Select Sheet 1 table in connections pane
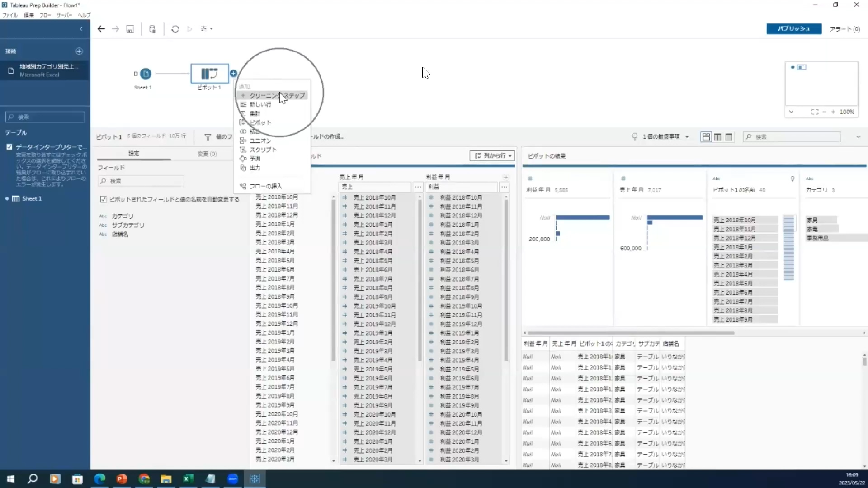Image resolution: width=868 pixels, height=488 pixels. 32,198
